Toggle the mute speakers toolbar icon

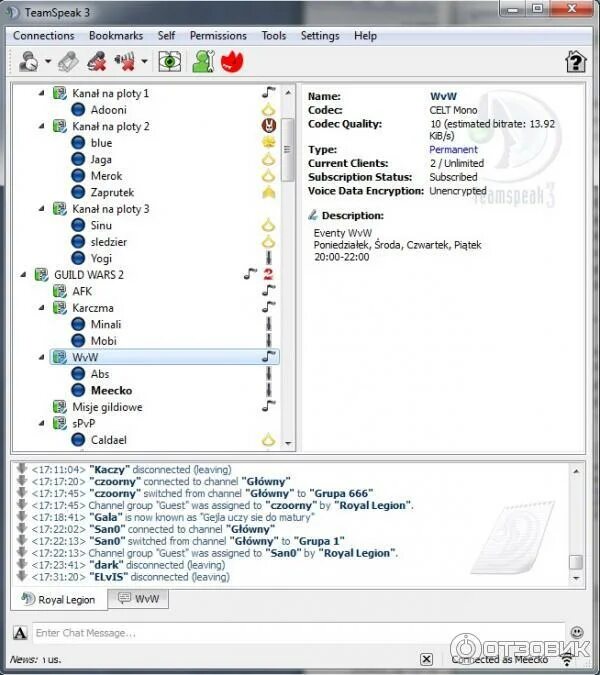124,62
